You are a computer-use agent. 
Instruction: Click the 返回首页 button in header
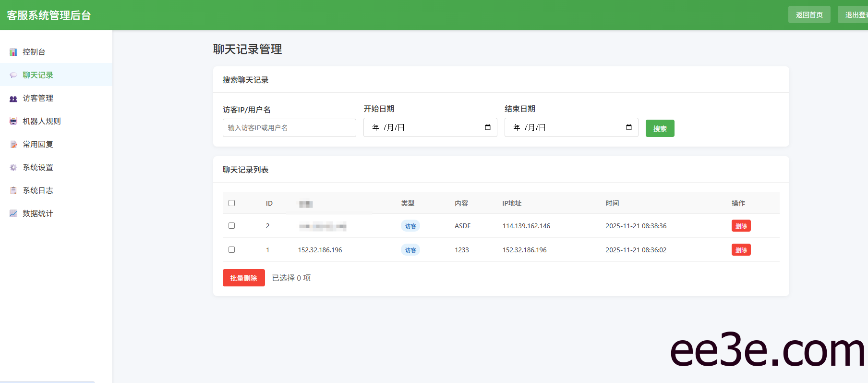(809, 14)
